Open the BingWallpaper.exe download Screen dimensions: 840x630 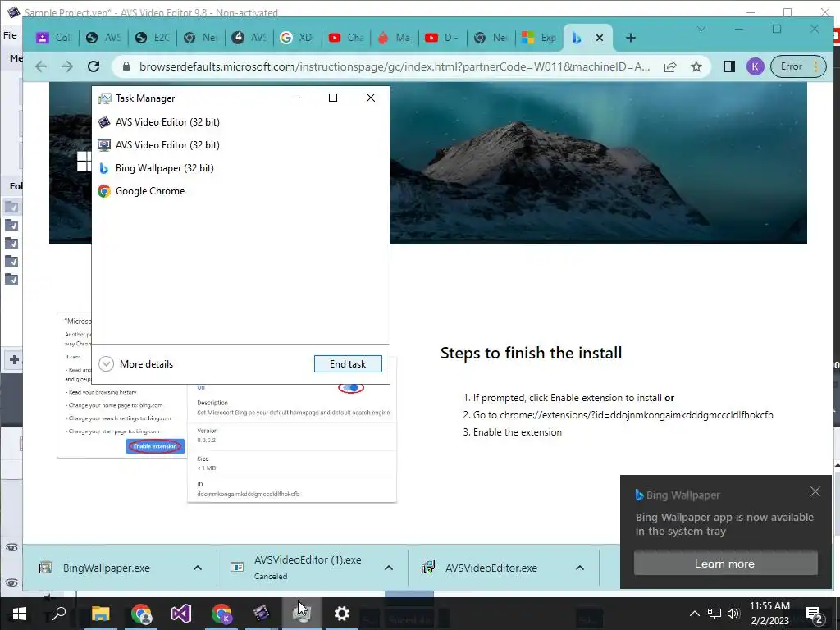click(x=106, y=568)
